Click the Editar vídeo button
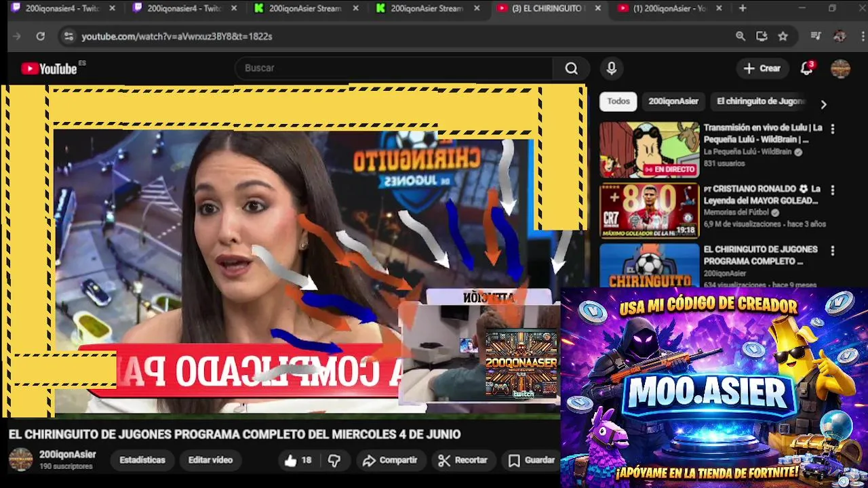This screenshot has width=868, height=488. point(210,460)
